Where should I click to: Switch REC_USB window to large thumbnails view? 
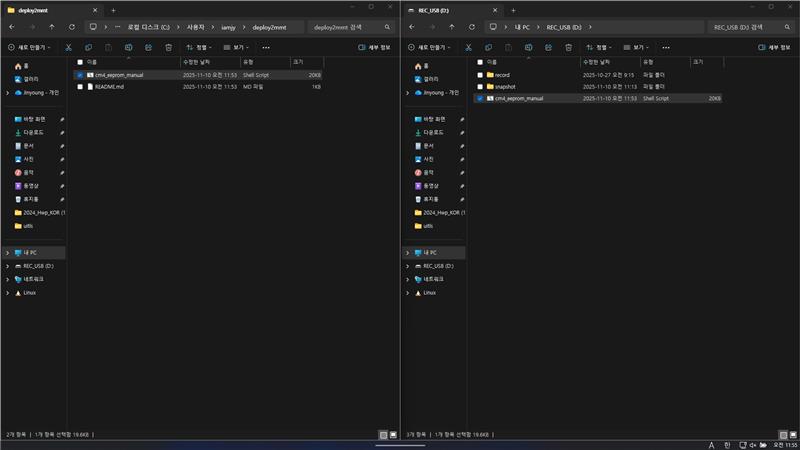coord(792,435)
